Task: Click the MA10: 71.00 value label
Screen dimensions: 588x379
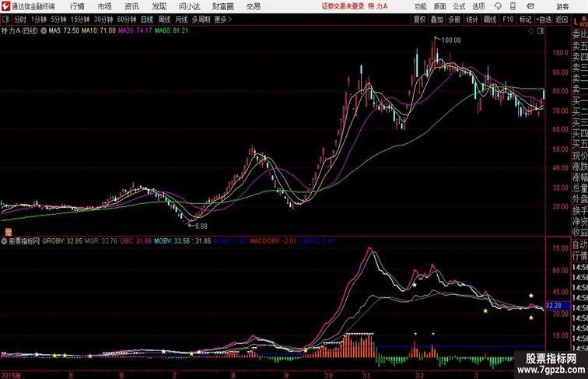Action: (x=99, y=31)
